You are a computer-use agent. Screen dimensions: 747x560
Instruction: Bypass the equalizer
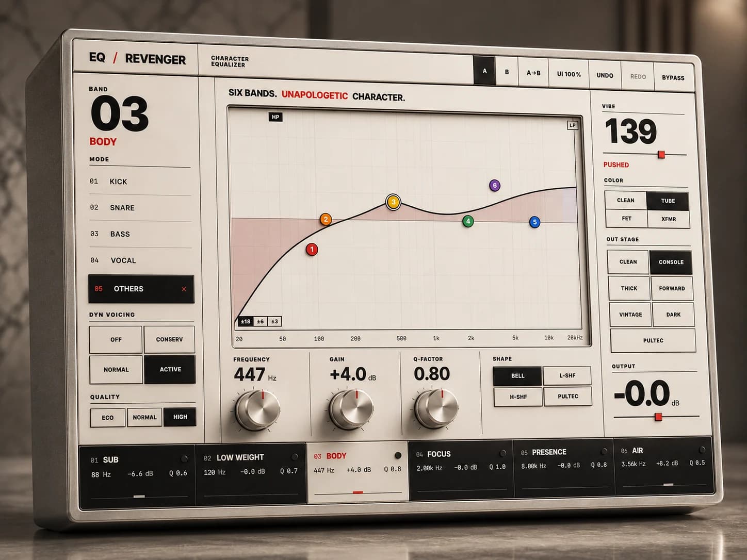coord(673,78)
